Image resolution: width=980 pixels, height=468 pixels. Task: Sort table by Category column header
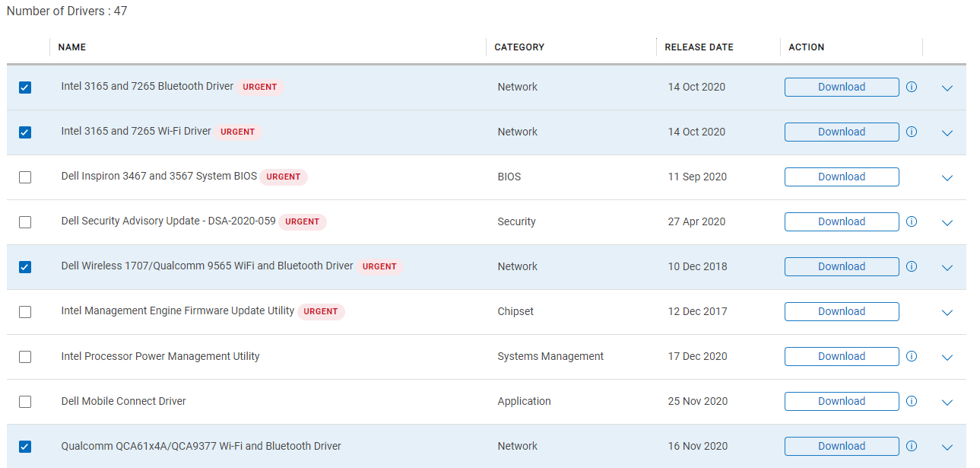coord(519,47)
